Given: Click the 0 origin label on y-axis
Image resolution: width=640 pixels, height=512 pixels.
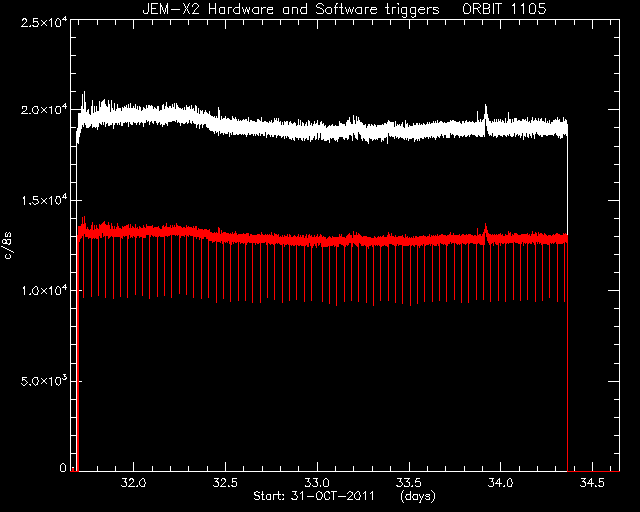Looking at the screenshot, I should pyautogui.click(x=63, y=467).
